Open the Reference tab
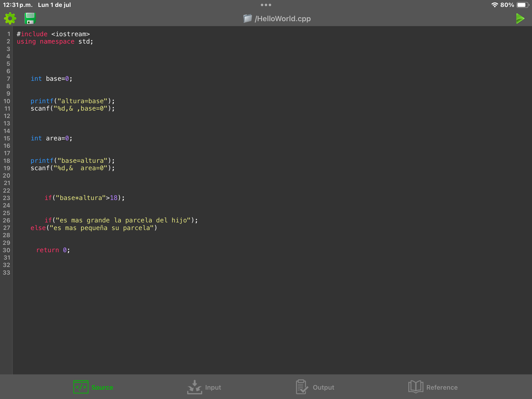This screenshot has width=532, height=399. [x=442, y=387]
